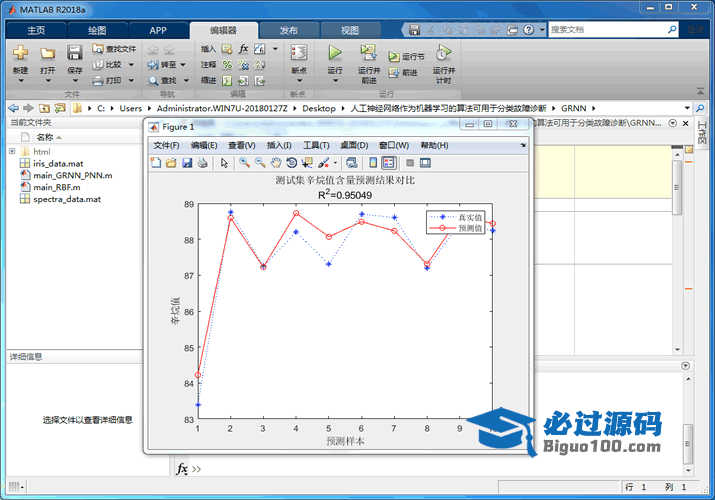Click the 保存 save icon in ribbon
This screenshot has width=715, height=500.
coord(75,53)
